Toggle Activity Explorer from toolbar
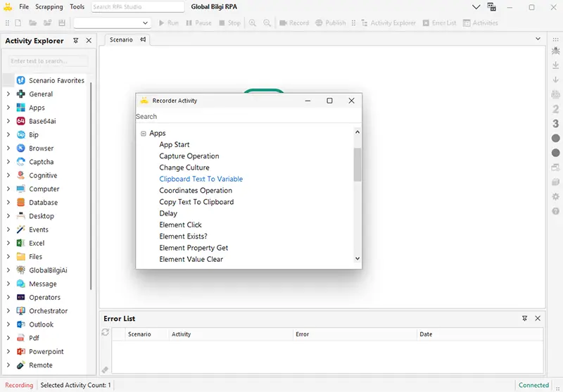 (x=388, y=23)
